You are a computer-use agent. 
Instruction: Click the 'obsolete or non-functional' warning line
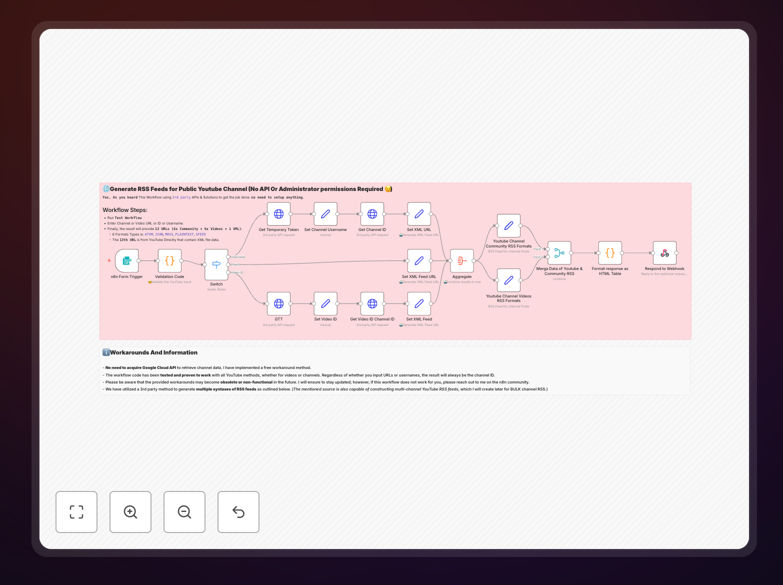click(316, 382)
